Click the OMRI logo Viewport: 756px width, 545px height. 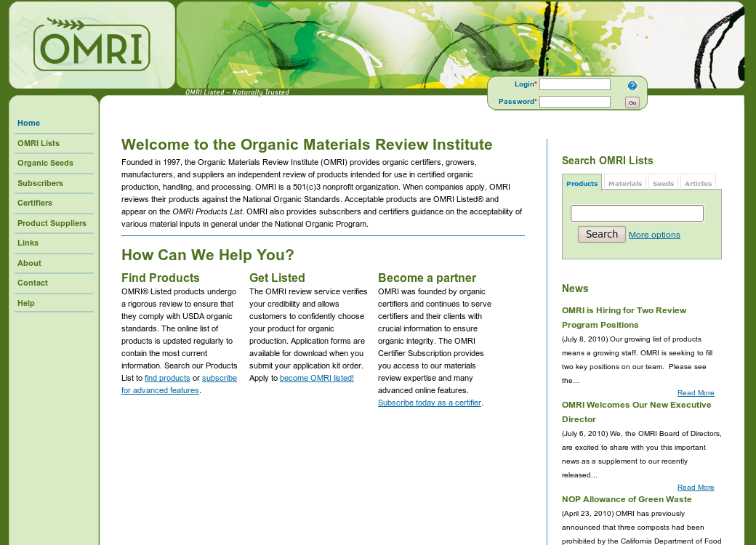coord(92,45)
